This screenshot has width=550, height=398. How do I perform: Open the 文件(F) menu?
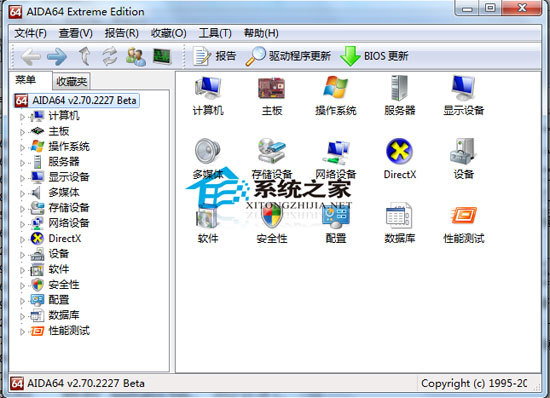click(x=31, y=33)
